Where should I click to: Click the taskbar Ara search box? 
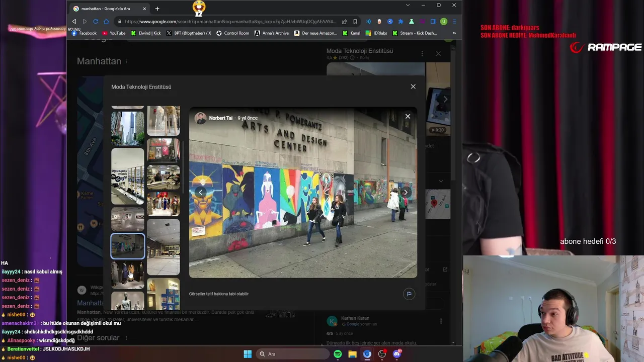(x=293, y=354)
